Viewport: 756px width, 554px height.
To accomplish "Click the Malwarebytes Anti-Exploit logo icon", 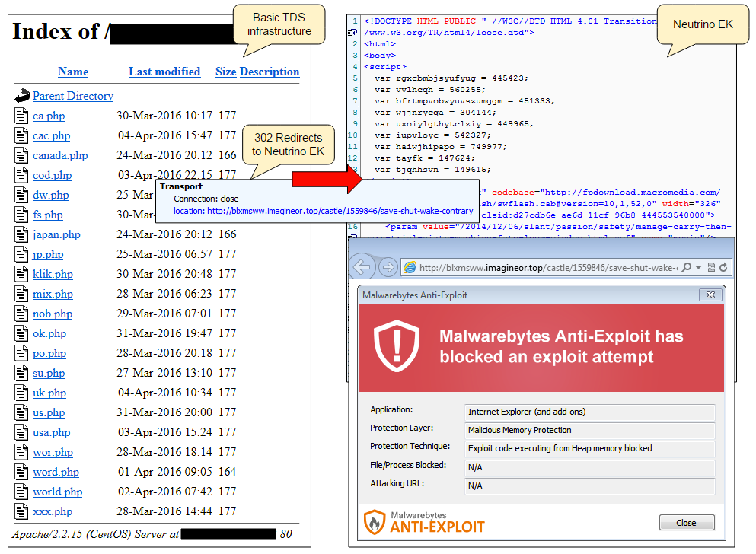I will point(375,522).
